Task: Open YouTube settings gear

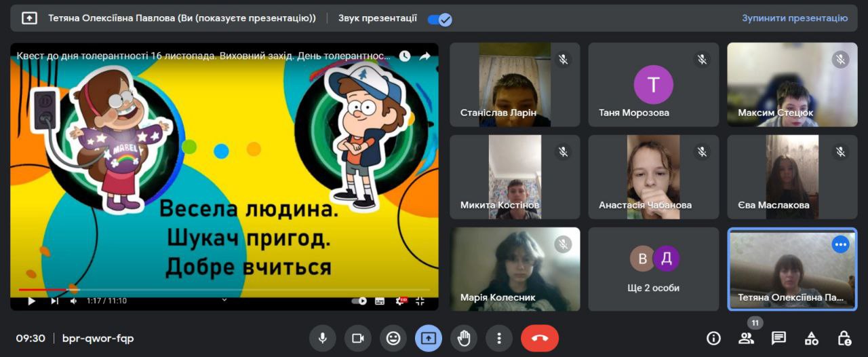Action: tap(400, 301)
